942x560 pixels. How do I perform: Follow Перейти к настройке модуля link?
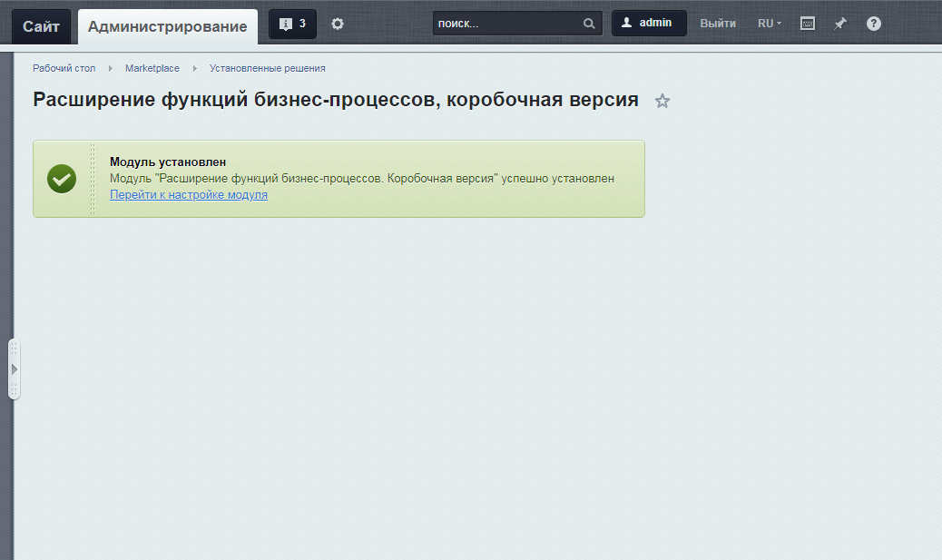[x=189, y=194]
